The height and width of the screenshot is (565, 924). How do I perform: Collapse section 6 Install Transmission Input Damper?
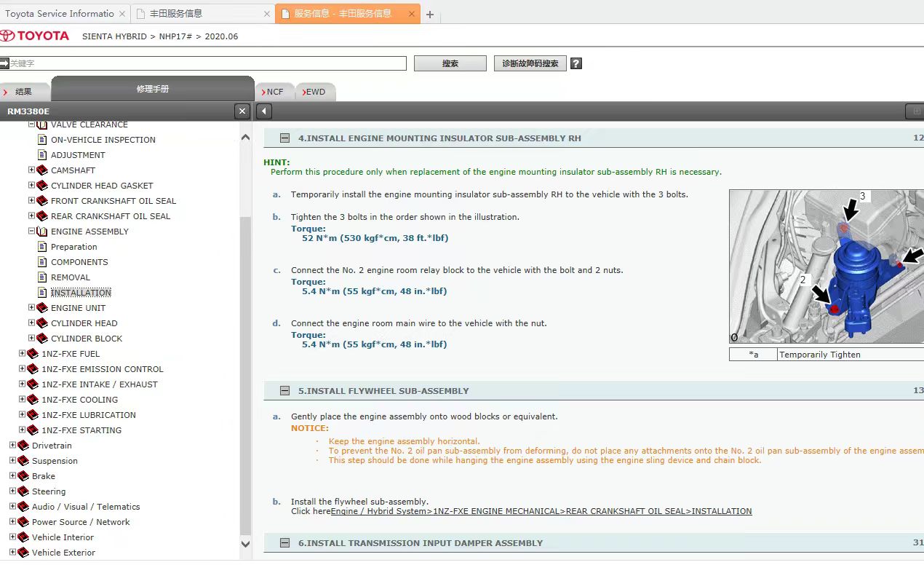(x=284, y=543)
